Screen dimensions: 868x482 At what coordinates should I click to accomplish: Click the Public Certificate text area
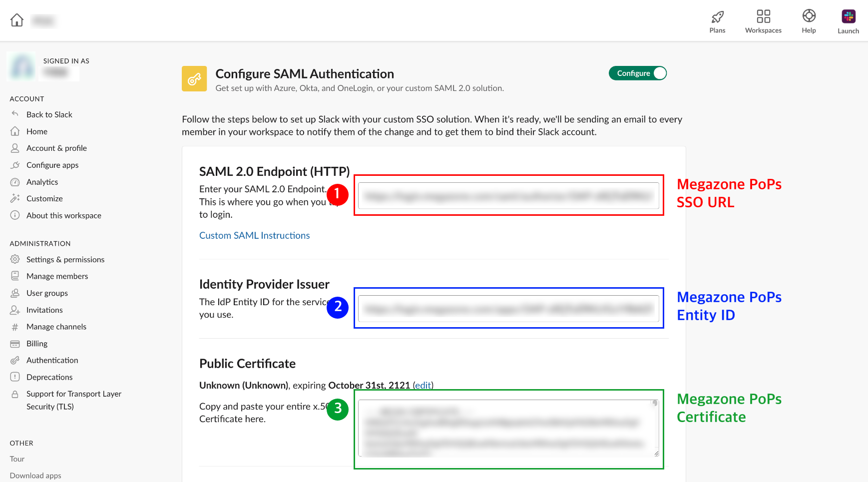click(x=508, y=428)
